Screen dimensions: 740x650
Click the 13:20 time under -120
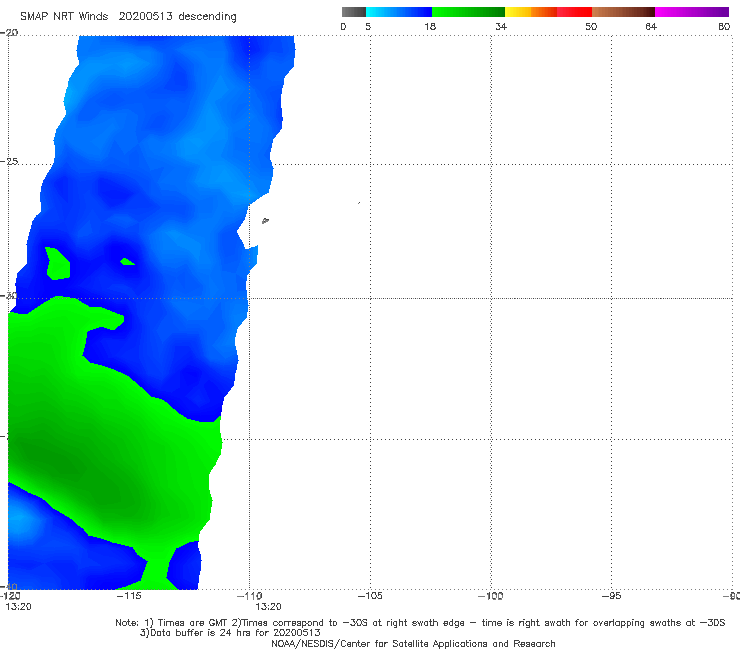18,607
